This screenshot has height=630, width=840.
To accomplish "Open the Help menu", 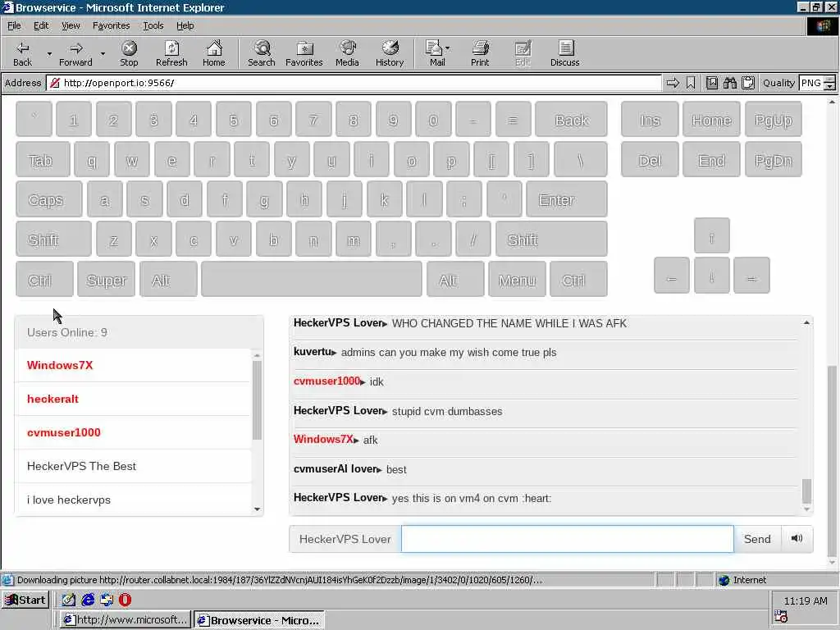I will click(185, 25).
